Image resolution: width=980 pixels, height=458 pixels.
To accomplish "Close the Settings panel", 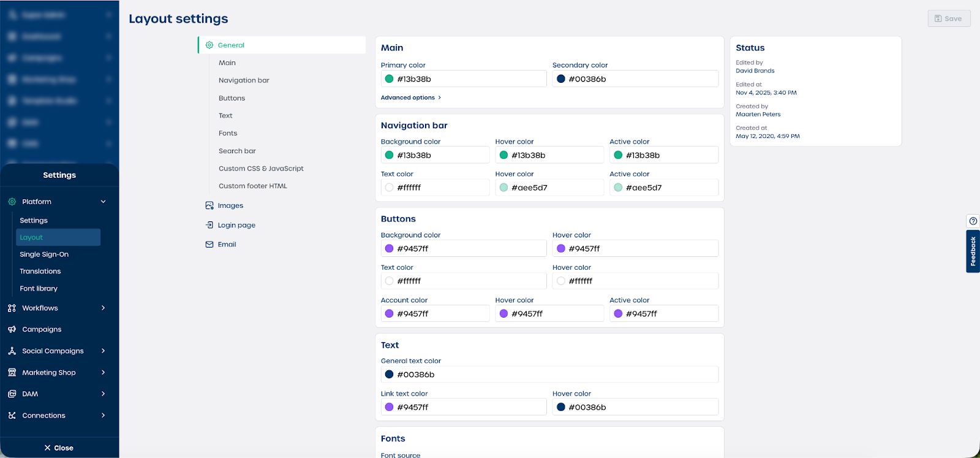I will tap(59, 448).
